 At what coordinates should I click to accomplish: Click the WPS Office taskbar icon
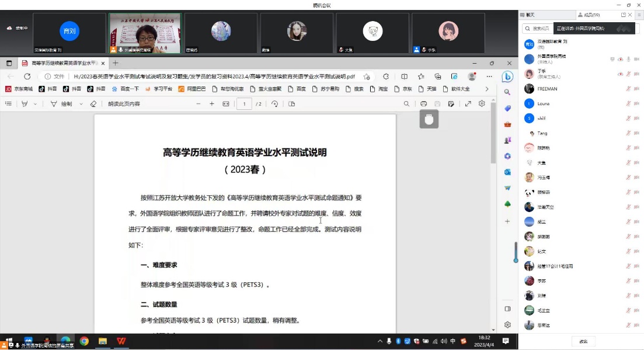tap(121, 341)
